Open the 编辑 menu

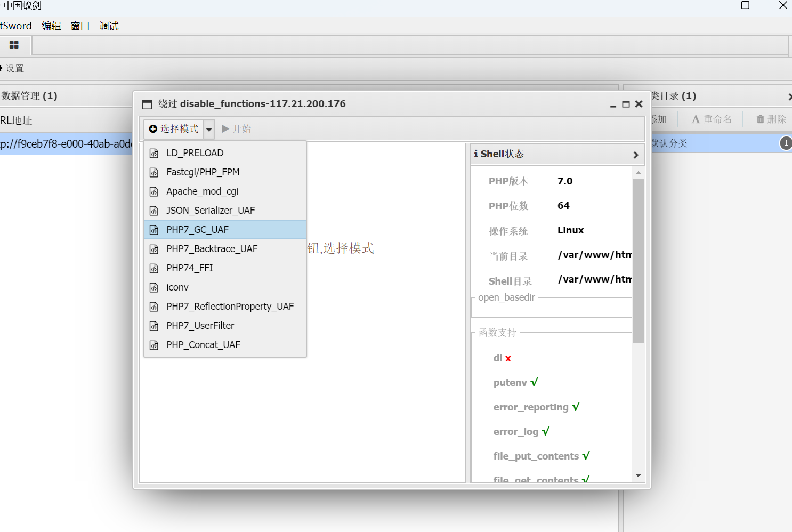(x=51, y=26)
